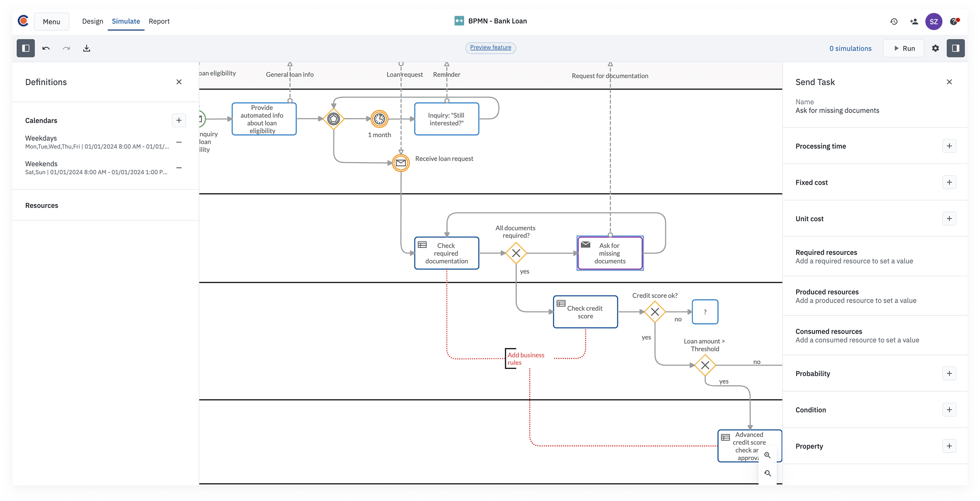Click the SZ user avatar

point(934,21)
